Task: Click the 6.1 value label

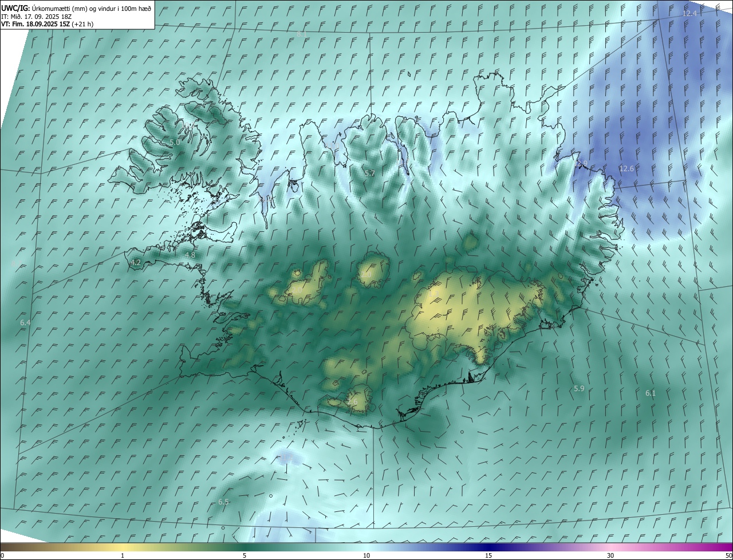Action: (651, 393)
